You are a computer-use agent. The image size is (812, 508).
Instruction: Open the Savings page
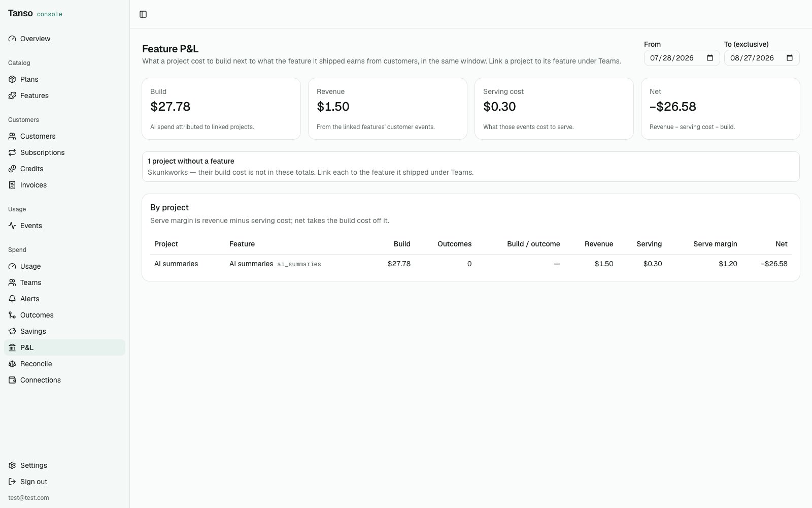point(64,331)
